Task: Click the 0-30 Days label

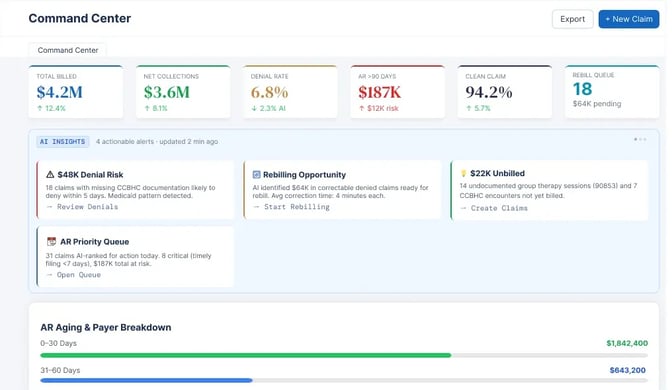Action: pyautogui.click(x=58, y=343)
